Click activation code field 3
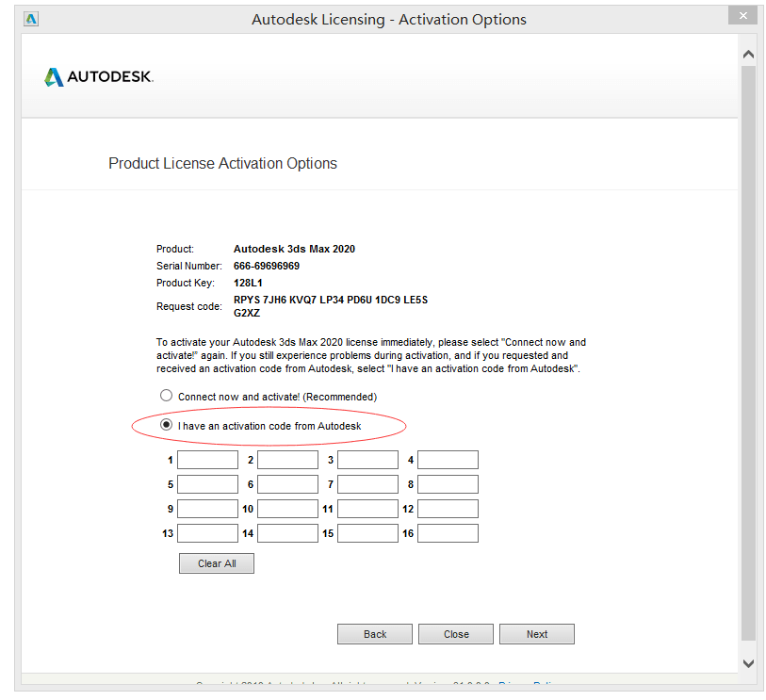Image resolution: width=766 pixels, height=700 pixels. pos(367,460)
